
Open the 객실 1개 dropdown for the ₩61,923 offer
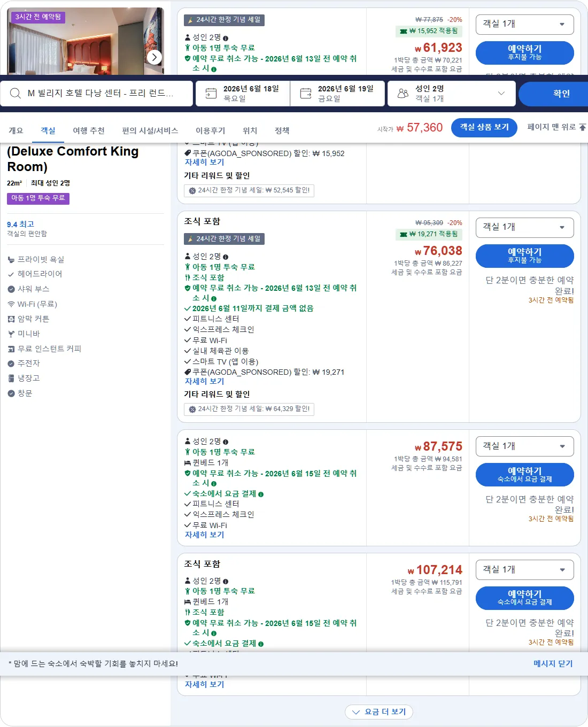click(x=525, y=24)
